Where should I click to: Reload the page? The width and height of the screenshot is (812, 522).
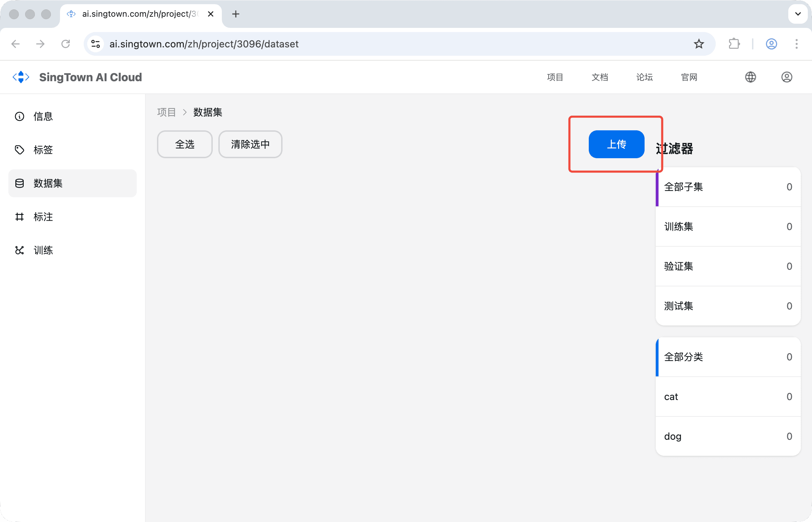point(66,44)
